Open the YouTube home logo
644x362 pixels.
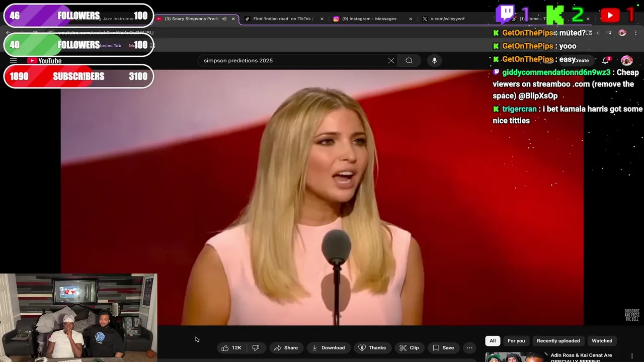[x=44, y=61]
